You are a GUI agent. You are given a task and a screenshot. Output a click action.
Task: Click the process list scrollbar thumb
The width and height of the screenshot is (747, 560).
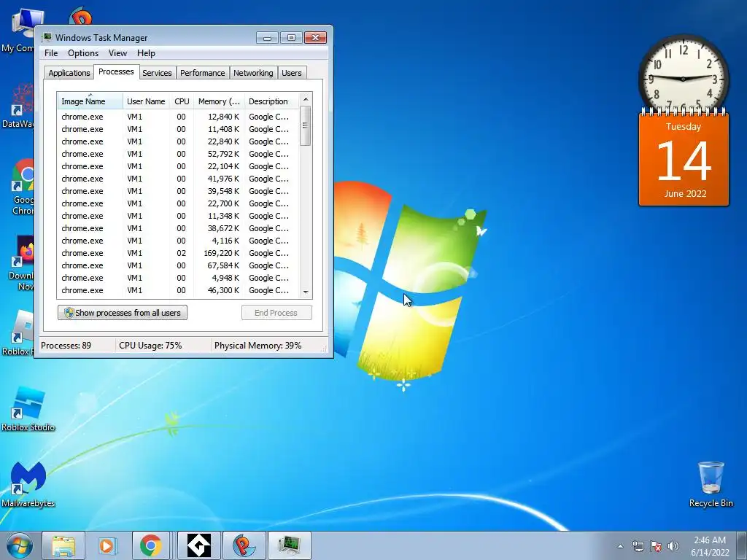[306, 125]
